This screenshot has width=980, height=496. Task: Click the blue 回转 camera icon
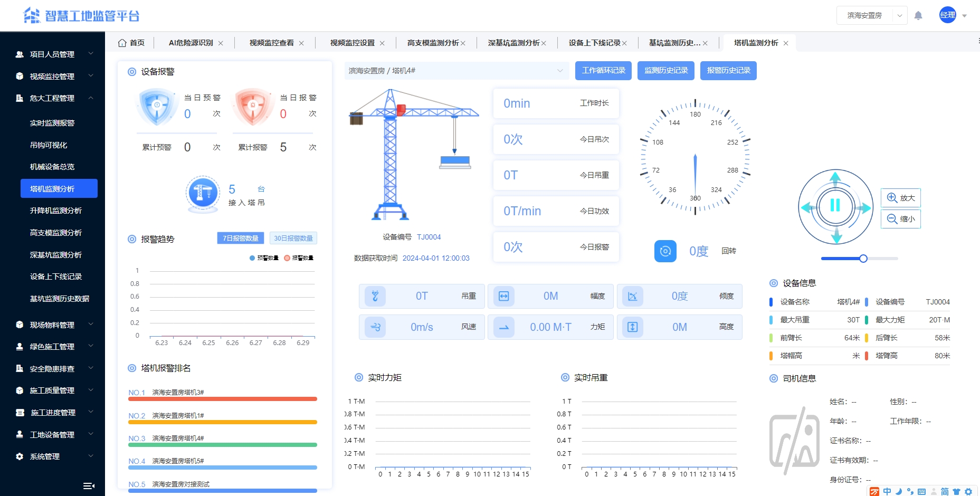pyautogui.click(x=665, y=251)
